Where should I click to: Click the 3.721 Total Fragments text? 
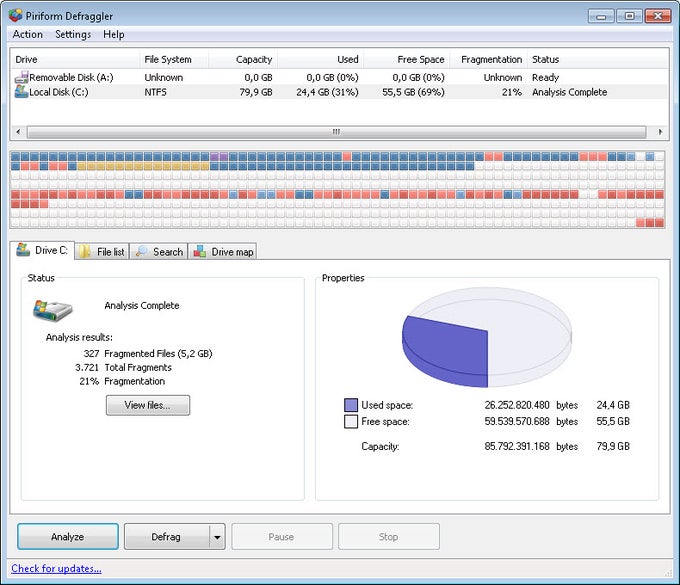(x=123, y=367)
